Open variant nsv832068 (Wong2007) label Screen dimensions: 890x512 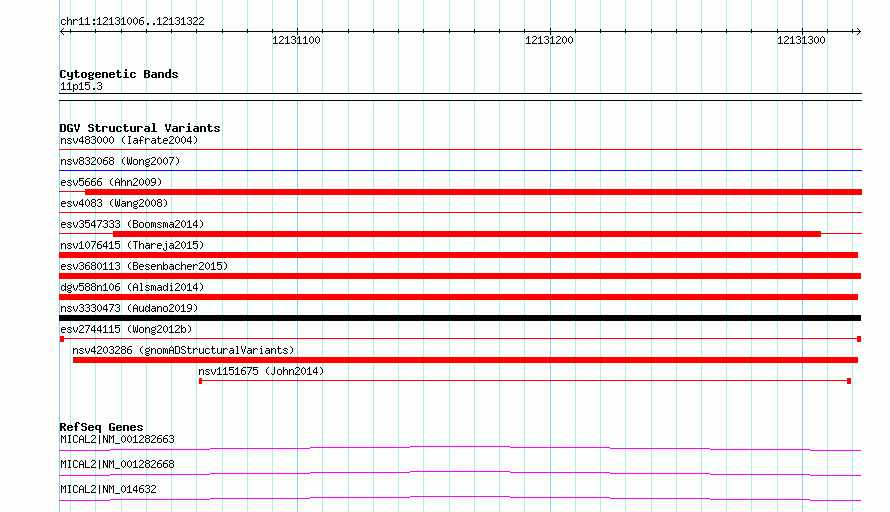click(x=120, y=161)
